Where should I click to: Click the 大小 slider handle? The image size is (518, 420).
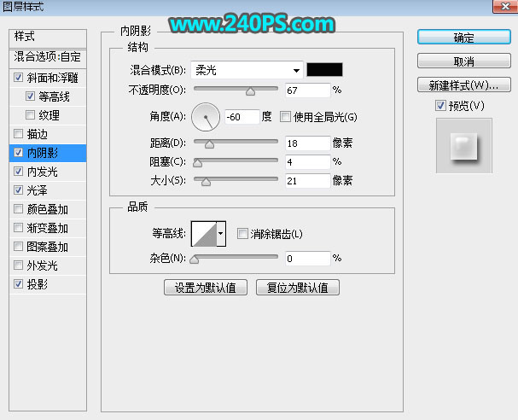coord(206,182)
